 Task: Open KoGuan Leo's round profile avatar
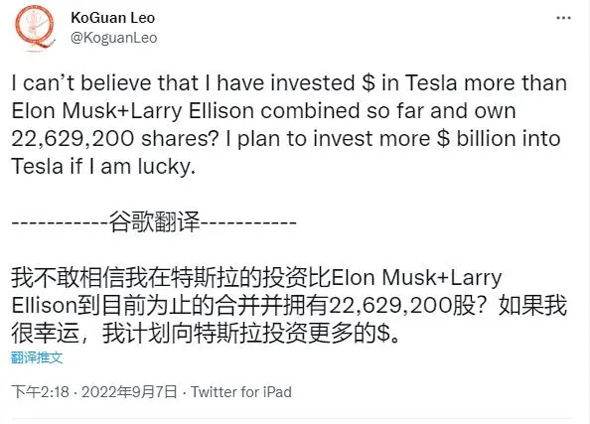[35, 27]
